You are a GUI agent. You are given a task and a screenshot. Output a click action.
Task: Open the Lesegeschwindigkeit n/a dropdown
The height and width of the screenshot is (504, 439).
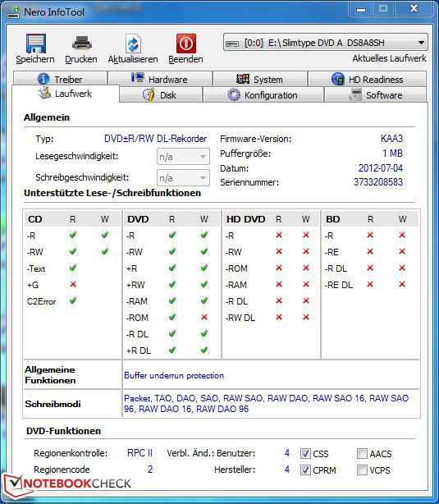click(183, 157)
